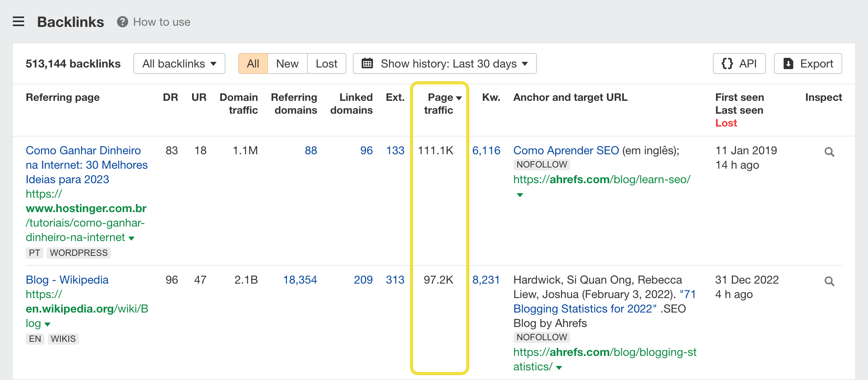The width and height of the screenshot is (868, 380).
Task: Click the Export button
Action: pyautogui.click(x=808, y=63)
